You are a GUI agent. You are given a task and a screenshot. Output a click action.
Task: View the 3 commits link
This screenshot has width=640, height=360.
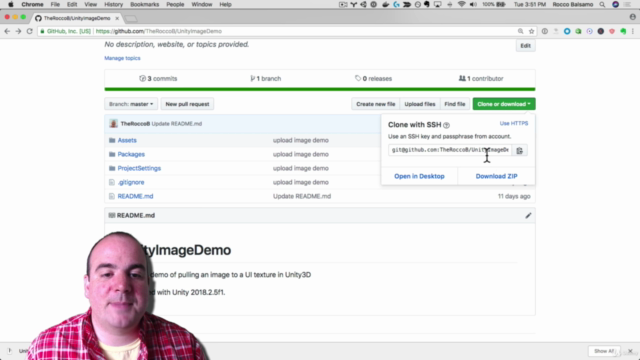click(x=158, y=78)
